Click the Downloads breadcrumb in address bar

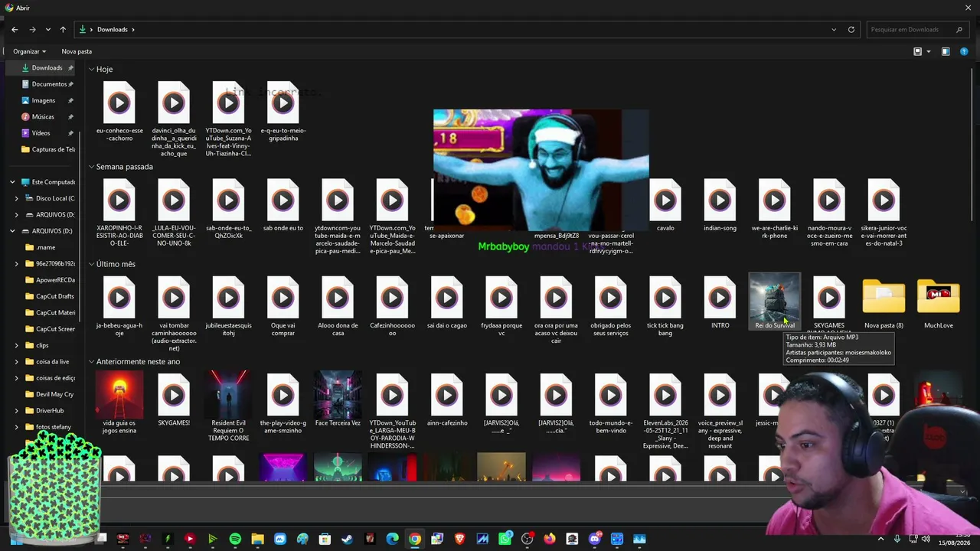(x=112, y=30)
